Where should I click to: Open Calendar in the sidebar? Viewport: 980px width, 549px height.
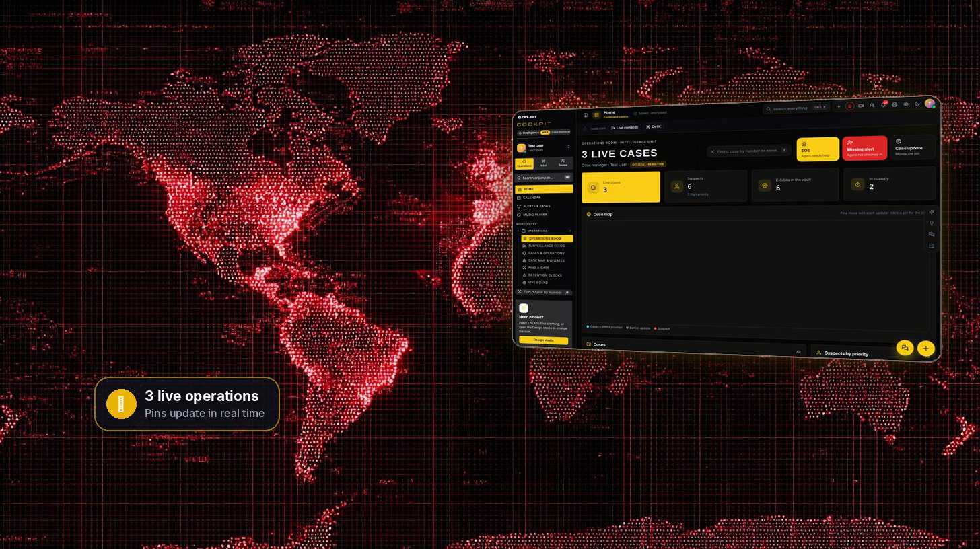[544, 198]
